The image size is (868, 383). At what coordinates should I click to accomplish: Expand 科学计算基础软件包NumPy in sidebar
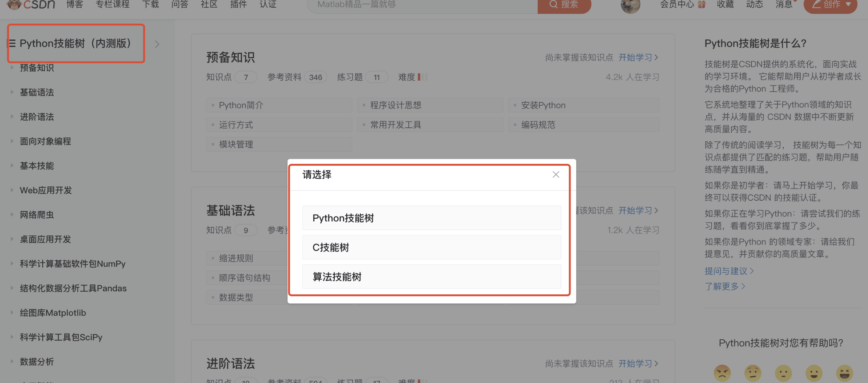point(12,263)
